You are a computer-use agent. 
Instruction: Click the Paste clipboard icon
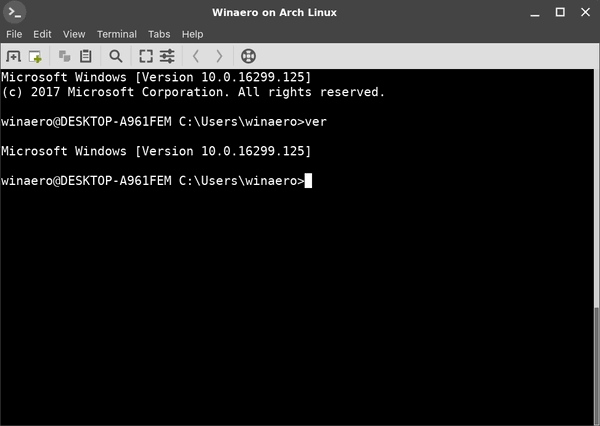coord(86,56)
